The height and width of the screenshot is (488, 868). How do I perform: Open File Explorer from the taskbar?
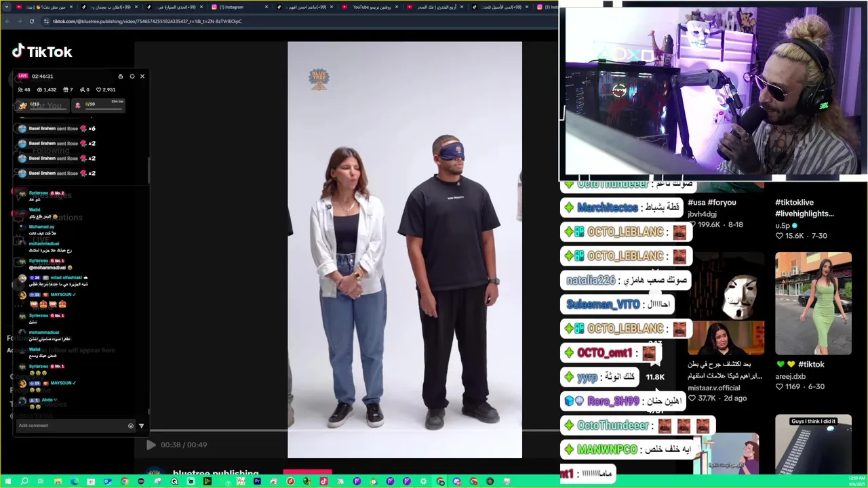pyautogui.click(x=58, y=481)
